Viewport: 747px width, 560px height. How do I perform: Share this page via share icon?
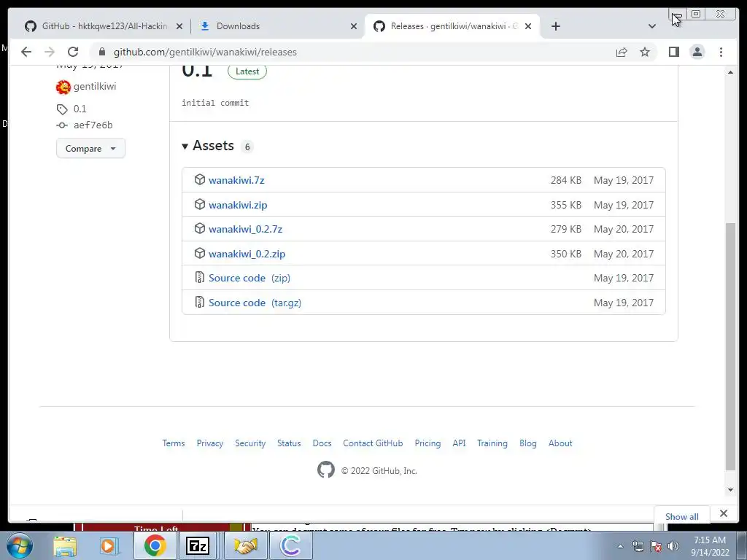[x=622, y=52]
